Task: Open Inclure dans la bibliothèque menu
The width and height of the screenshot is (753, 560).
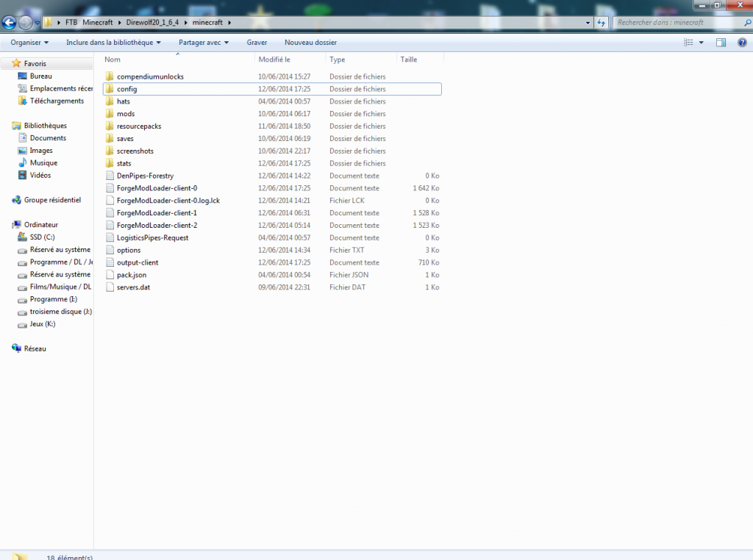Action: [x=113, y=42]
